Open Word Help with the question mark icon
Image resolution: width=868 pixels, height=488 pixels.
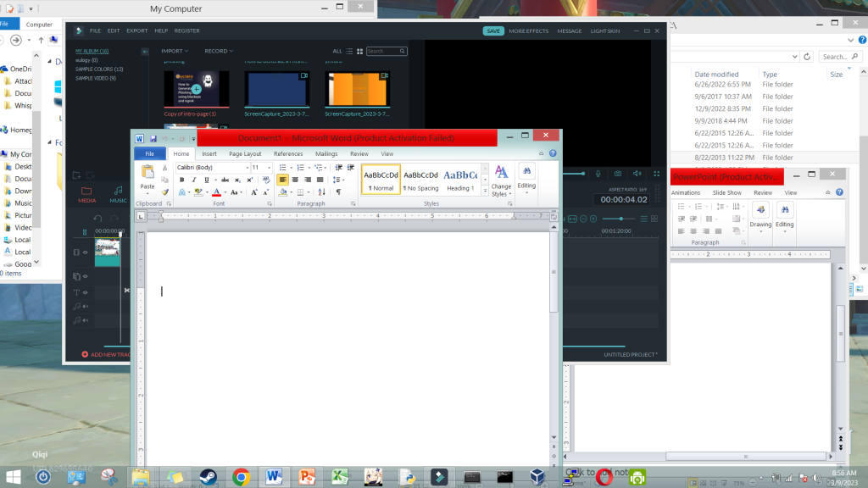pyautogui.click(x=553, y=153)
